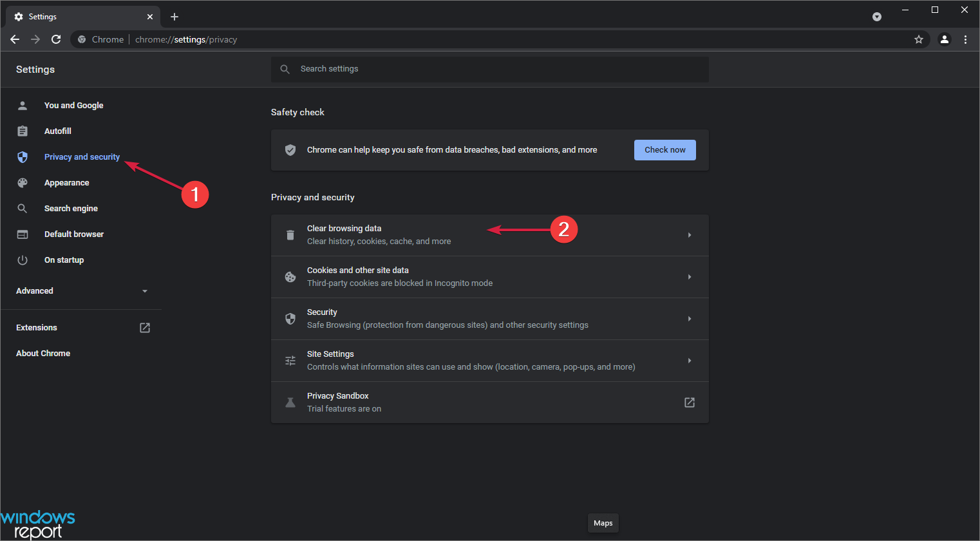Click the Autofill clipboard icon

pos(23,131)
